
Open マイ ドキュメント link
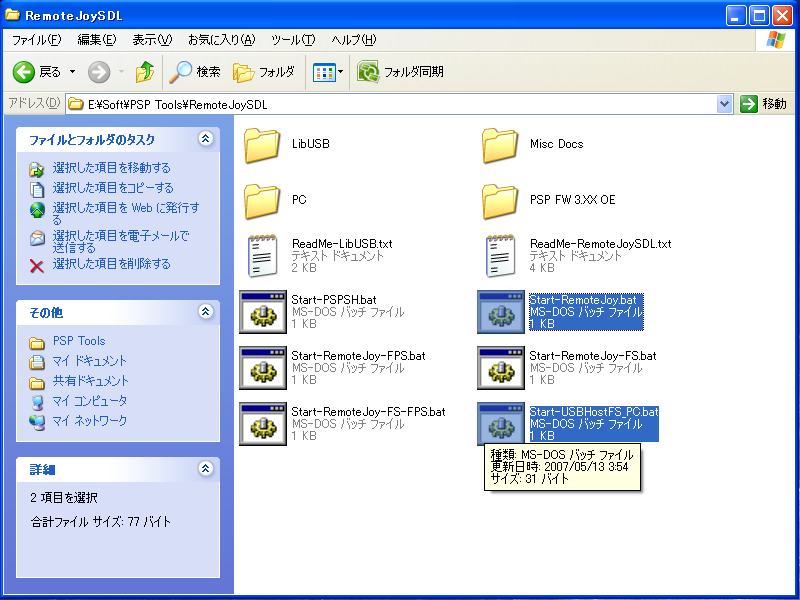[89, 361]
